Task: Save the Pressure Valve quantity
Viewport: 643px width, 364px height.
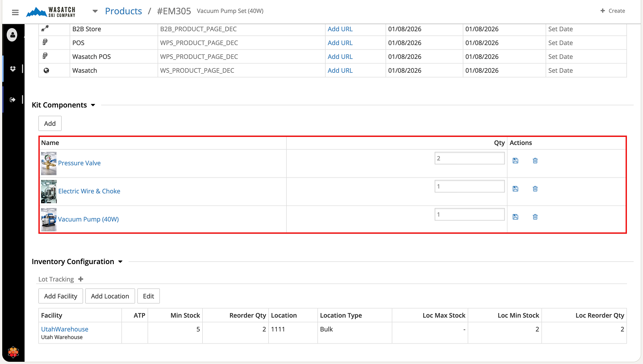Action: (515, 161)
